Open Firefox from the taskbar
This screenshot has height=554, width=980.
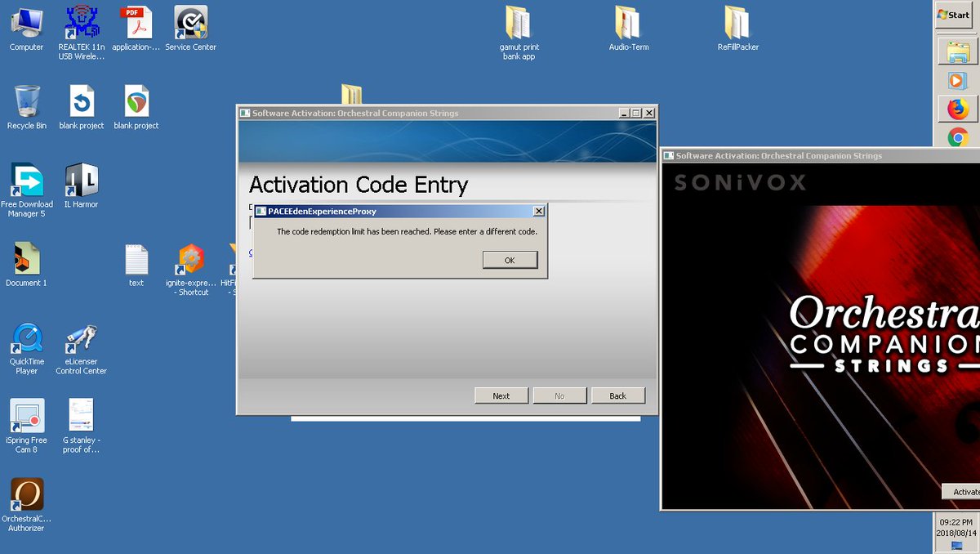tap(957, 109)
